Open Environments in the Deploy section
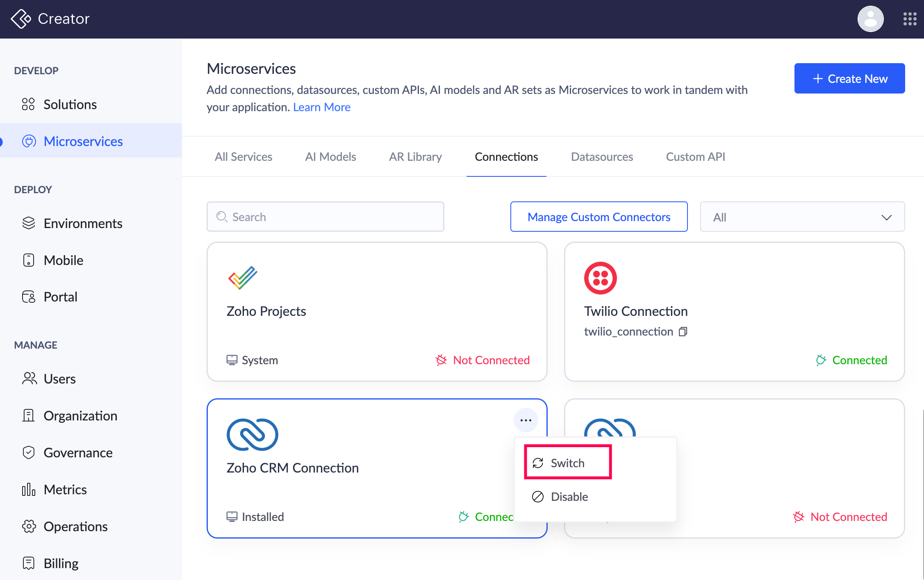 83,224
